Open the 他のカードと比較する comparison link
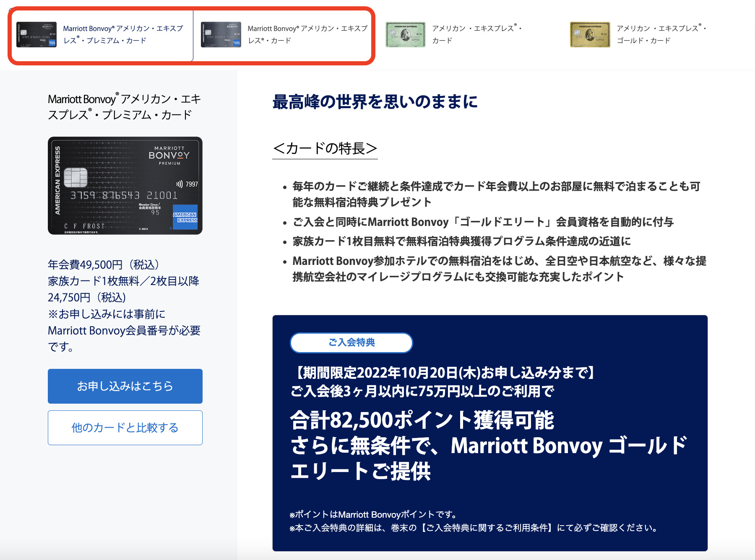The image size is (755, 560). tap(125, 428)
